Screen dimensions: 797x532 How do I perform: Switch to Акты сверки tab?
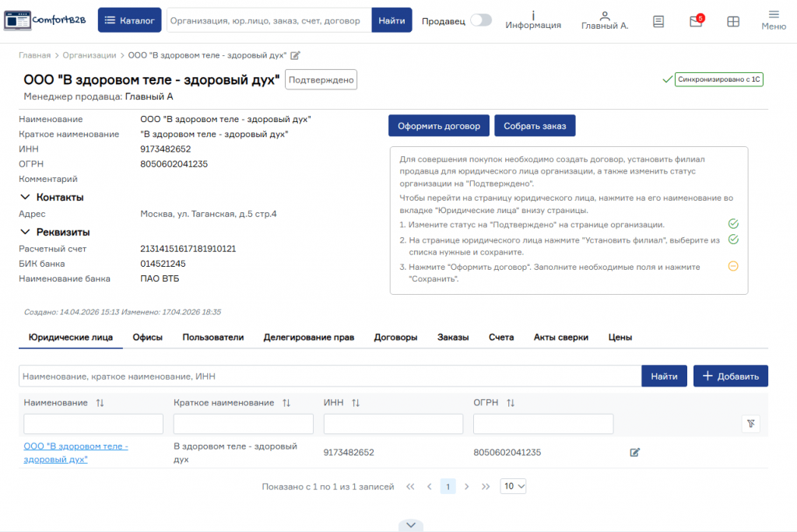[x=560, y=338]
